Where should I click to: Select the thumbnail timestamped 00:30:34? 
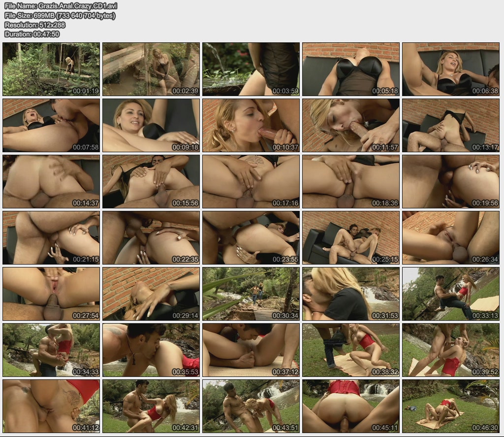pos(251,294)
